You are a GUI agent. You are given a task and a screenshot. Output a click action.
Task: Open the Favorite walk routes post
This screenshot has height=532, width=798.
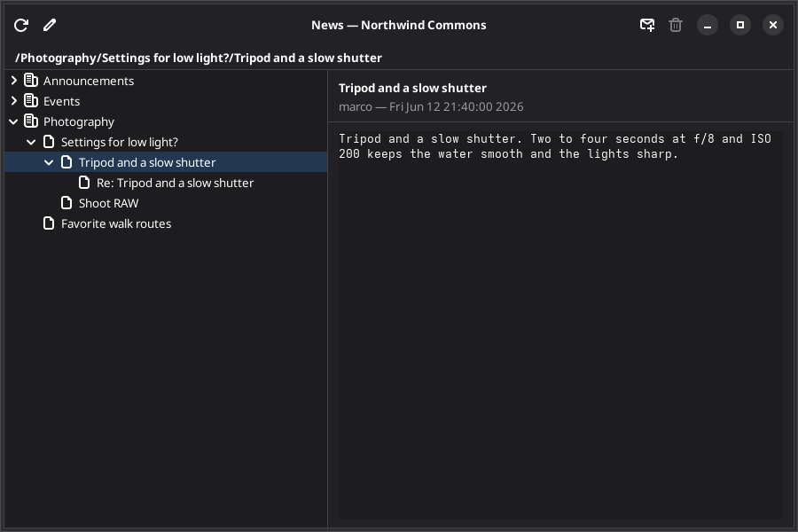tap(116, 223)
